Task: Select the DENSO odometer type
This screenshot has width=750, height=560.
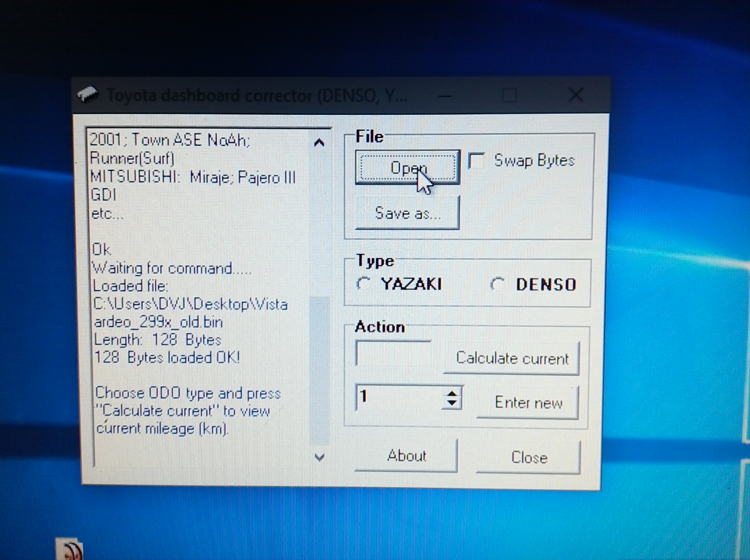Action: point(497,284)
